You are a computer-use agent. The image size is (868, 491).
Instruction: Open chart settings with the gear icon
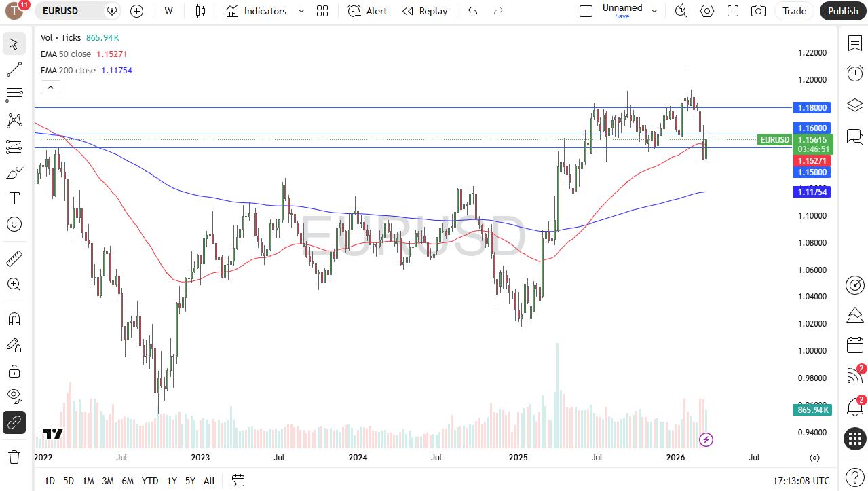point(706,11)
